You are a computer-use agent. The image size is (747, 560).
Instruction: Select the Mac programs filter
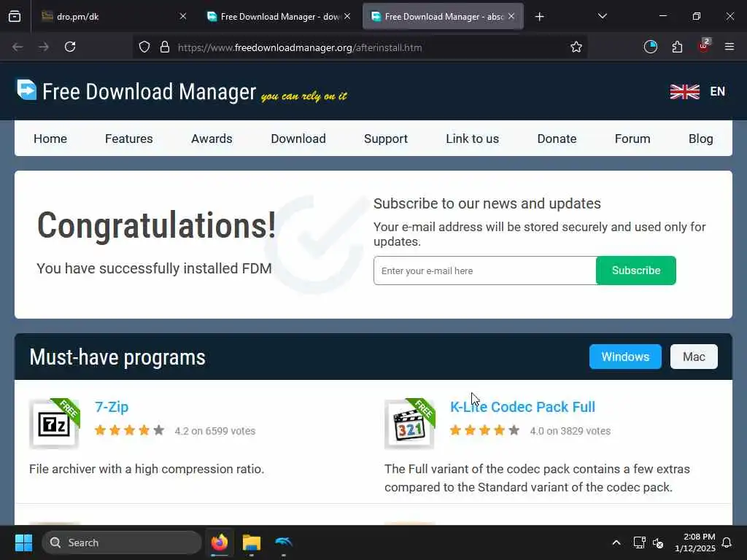click(x=694, y=357)
